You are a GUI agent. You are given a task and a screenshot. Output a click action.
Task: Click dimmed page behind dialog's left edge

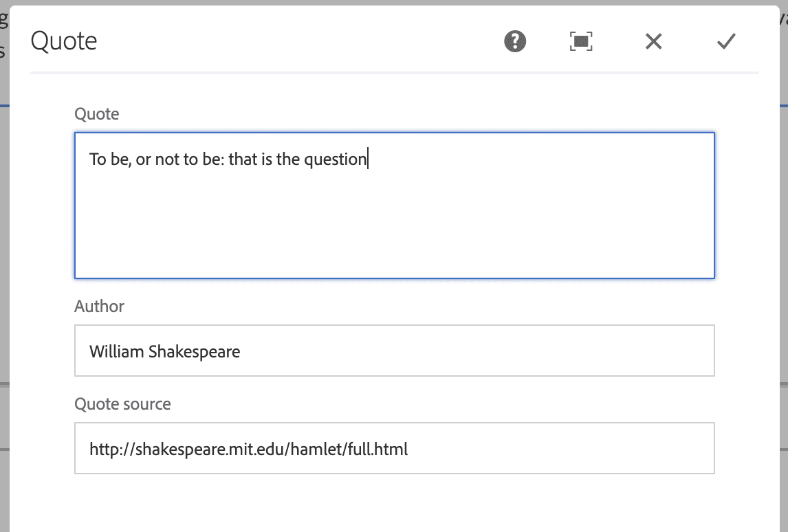point(4,251)
